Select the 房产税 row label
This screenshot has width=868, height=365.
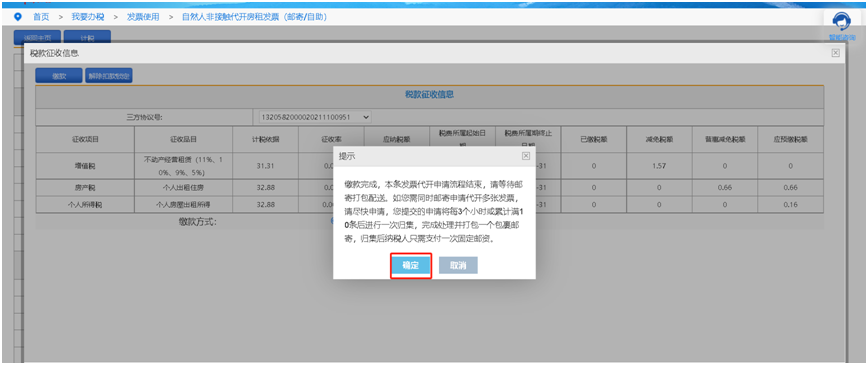(x=85, y=188)
